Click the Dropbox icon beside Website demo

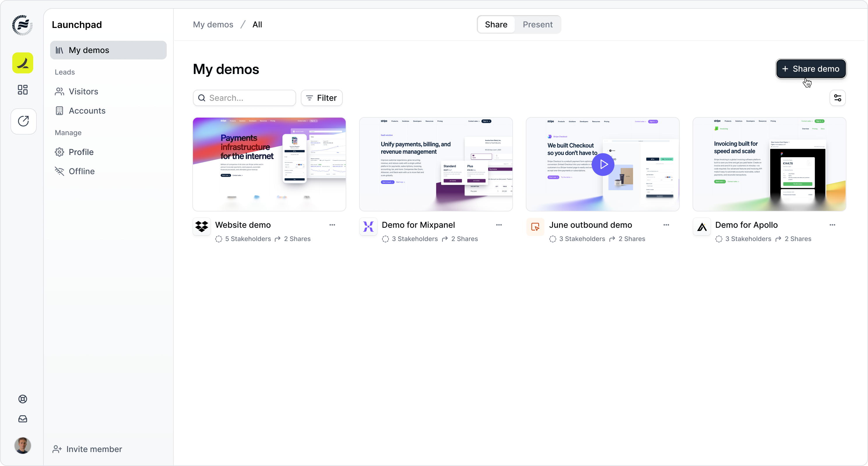tap(201, 227)
